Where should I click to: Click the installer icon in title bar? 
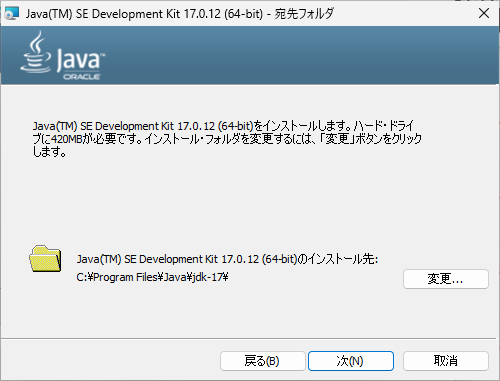click(x=12, y=14)
